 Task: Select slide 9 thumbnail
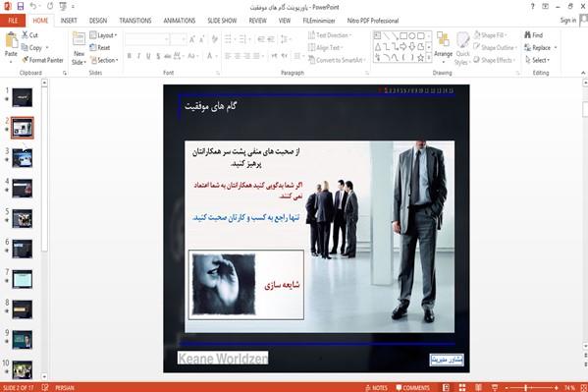pos(23,340)
